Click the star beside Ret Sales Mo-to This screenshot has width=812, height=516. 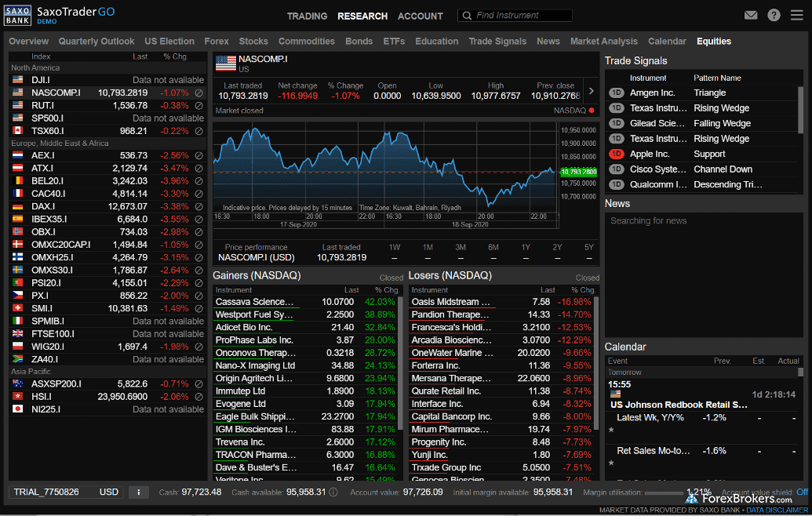[612, 463]
